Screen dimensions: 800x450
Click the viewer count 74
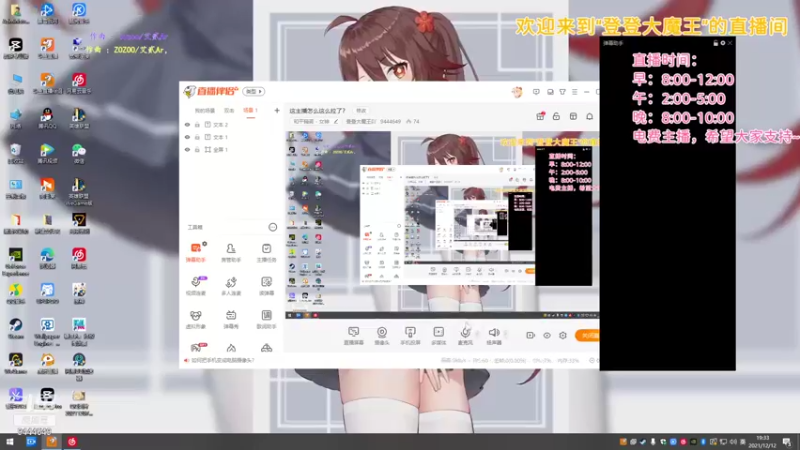(413, 121)
